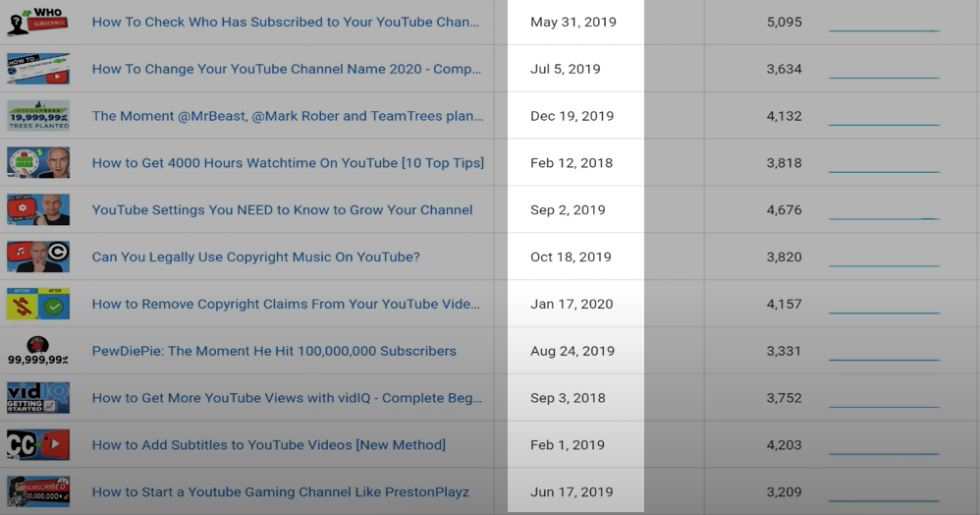Select the 4000 Hours Watchtime thumbnail
Screen dimensions: 980x515
pyautogui.click(x=38, y=163)
